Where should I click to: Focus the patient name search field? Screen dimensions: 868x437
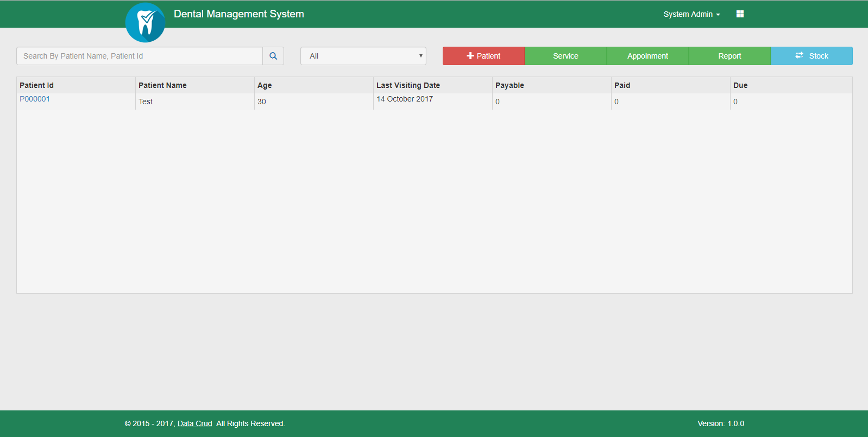click(140, 56)
